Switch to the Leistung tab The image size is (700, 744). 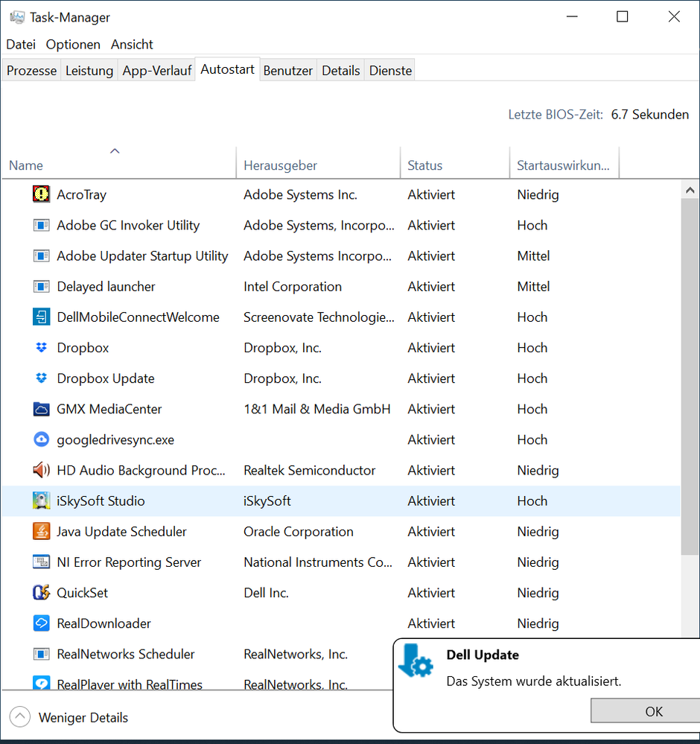coord(89,70)
